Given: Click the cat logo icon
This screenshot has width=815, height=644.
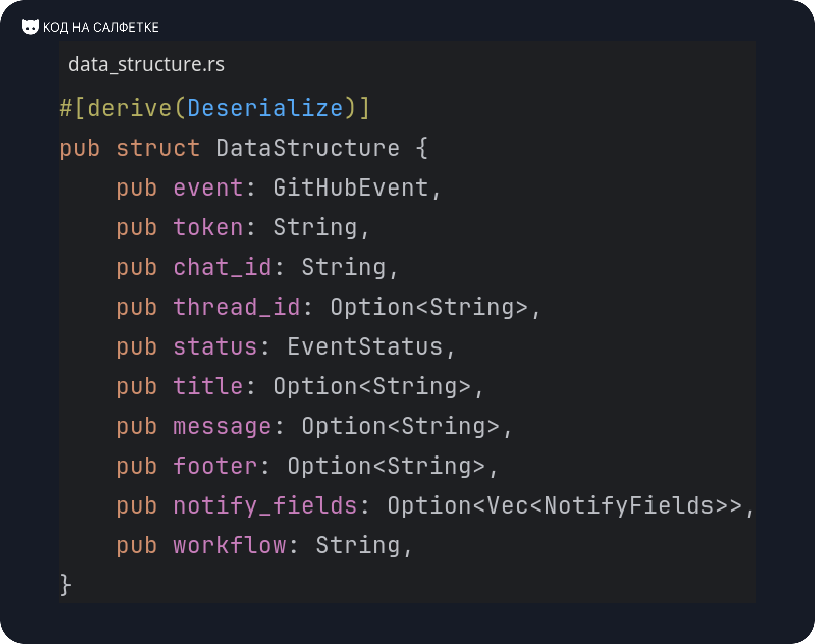Looking at the screenshot, I should pos(31,27).
